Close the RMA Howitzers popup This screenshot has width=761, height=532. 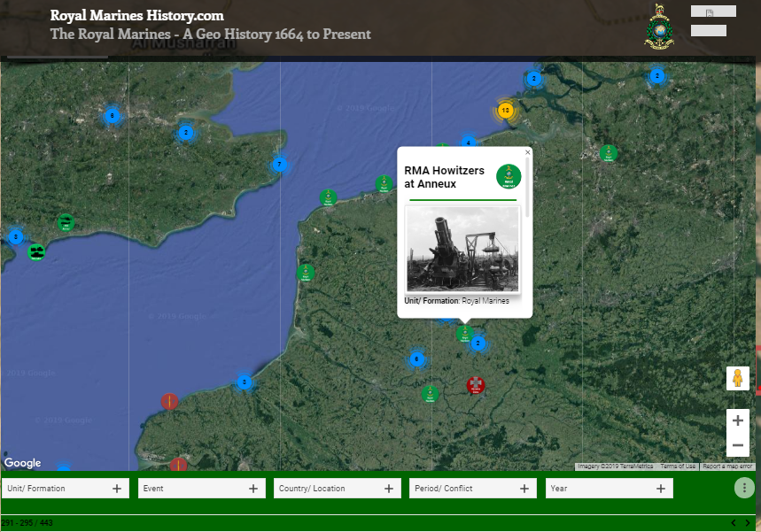[x=527, y=152]
